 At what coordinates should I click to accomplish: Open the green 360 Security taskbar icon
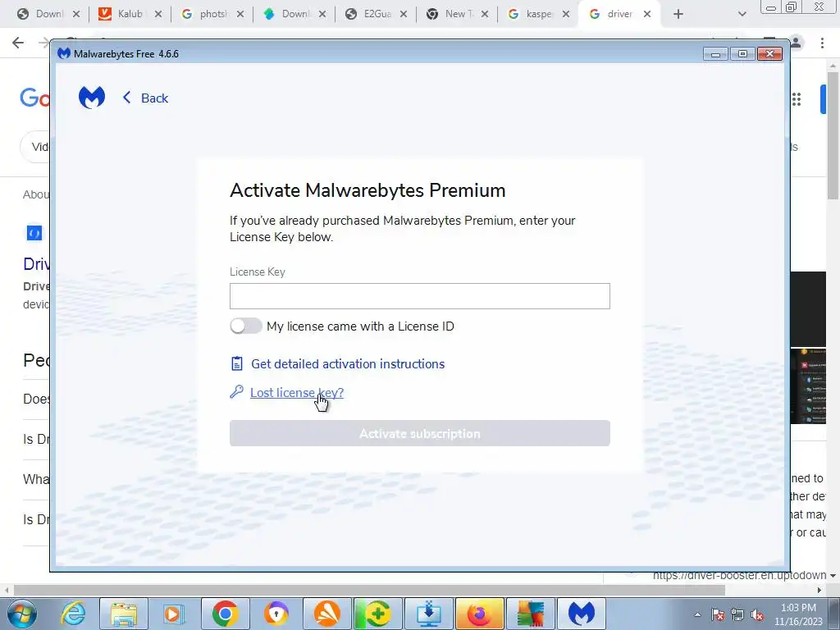(x=377, y=614)
